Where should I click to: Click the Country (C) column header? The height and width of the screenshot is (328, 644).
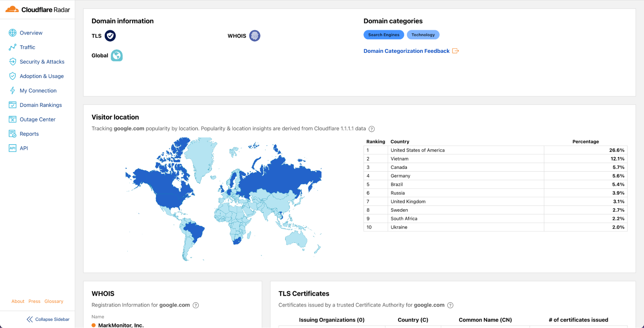click(x=413, y=320)
